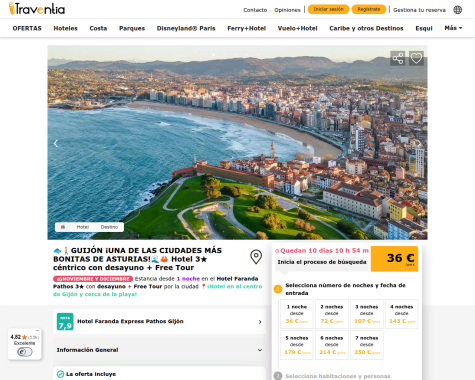Select 4 noches from 143 €
The image size is (475, 380).
tap(402, 314)
